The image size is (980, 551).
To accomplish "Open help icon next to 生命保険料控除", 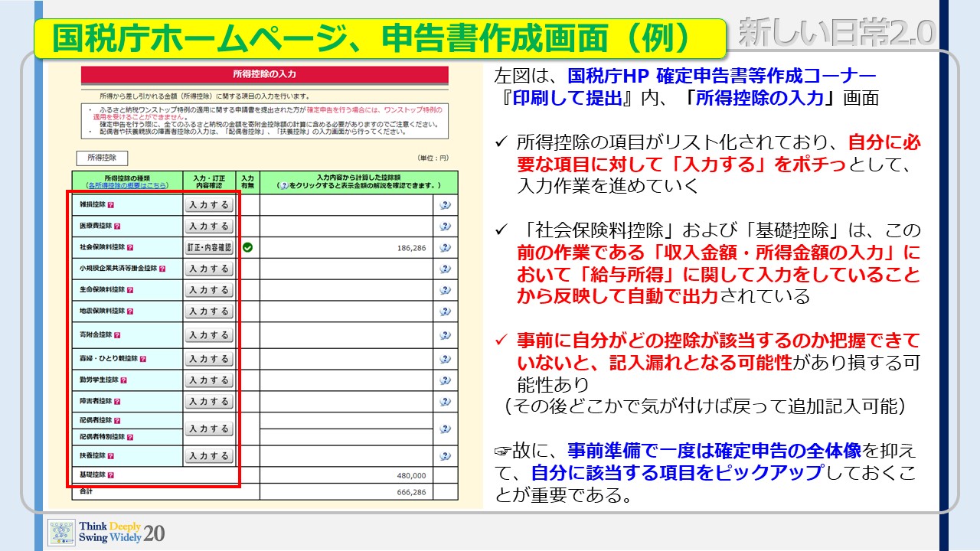I will pyautogui.click(x=129, y=291).
